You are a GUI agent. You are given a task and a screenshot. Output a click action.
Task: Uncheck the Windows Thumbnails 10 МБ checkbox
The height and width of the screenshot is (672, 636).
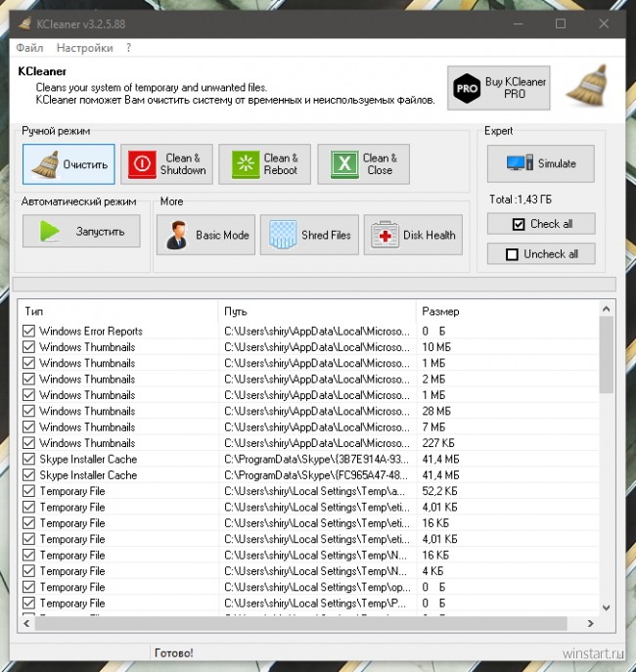(28, 346)
